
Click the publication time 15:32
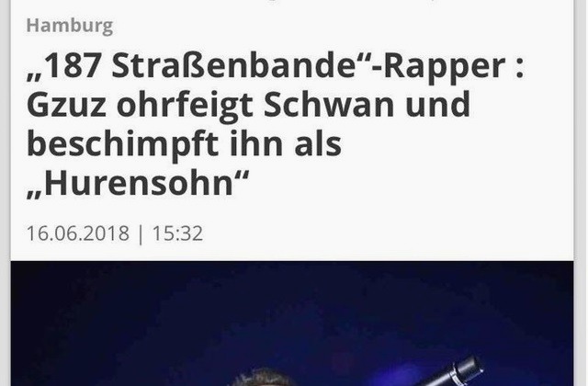[177, 233]
